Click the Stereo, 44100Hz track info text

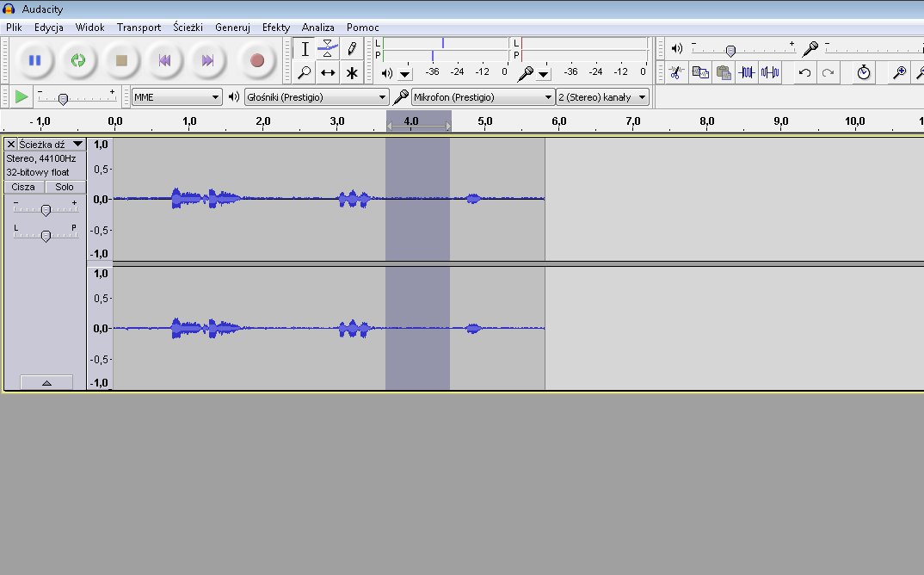tap(41, 158)
